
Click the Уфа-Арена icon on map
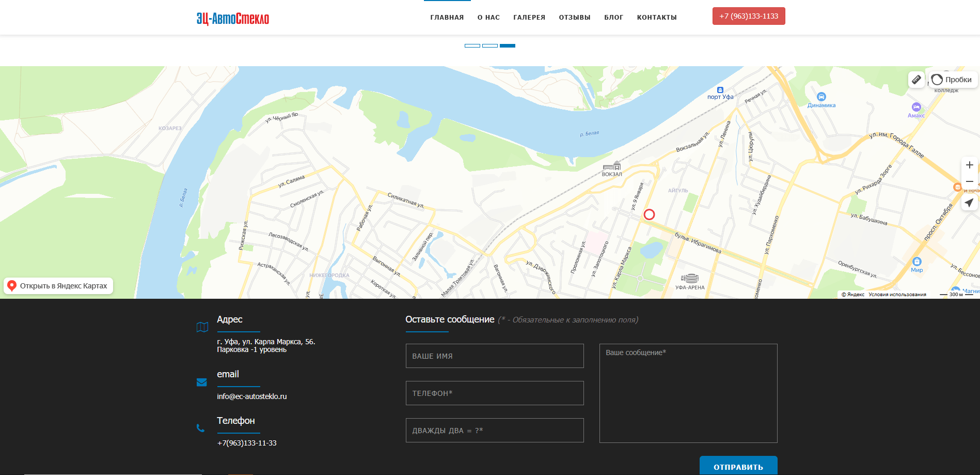(690, 279)
